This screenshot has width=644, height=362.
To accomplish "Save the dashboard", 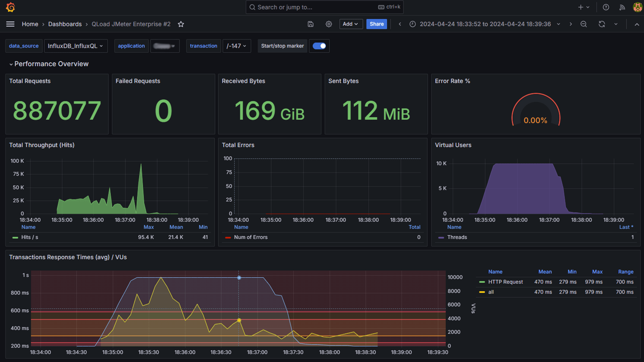I will [x=310, y=24].
